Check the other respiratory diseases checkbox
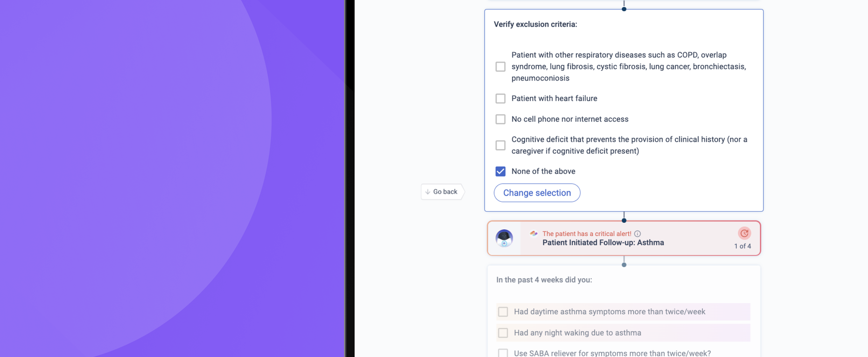868x357 pixels. pos(500,67)
